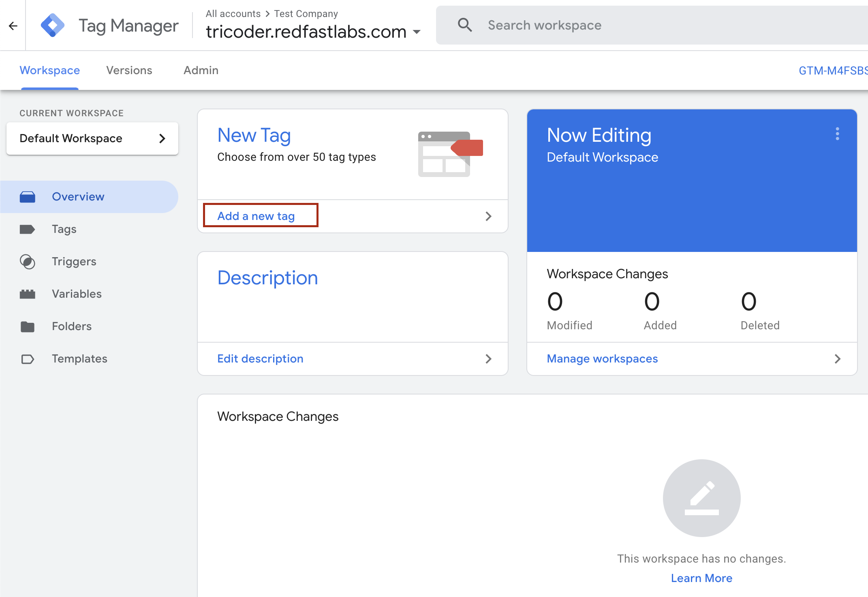This screenshot has width=868, height=597.
Task: Click the Now Editing heading
Action: click(x=599, y=135)
